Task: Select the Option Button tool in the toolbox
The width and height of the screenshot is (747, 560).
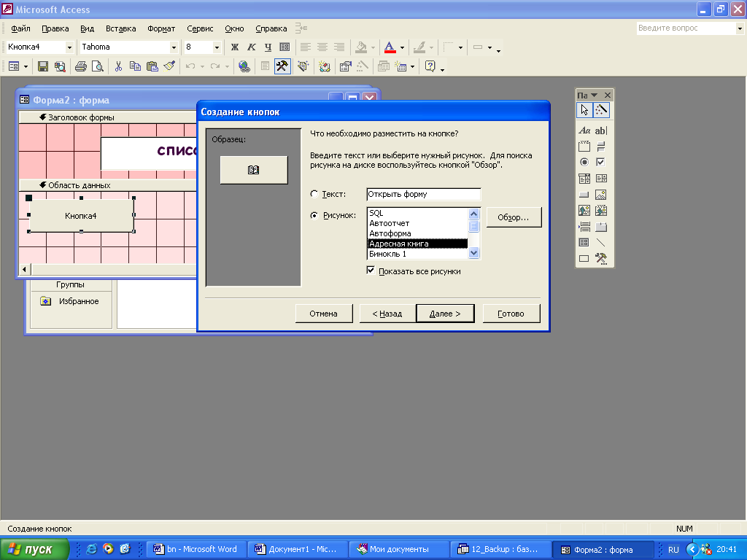Action: click(584, 163)
